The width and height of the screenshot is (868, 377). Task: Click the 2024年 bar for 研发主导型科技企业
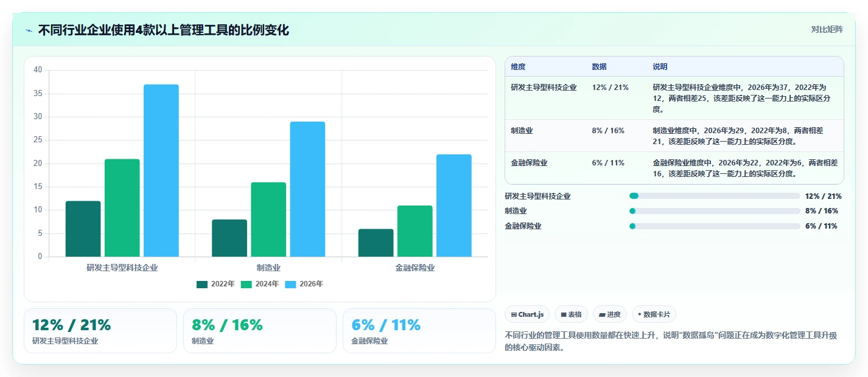[x=122, y=208]
